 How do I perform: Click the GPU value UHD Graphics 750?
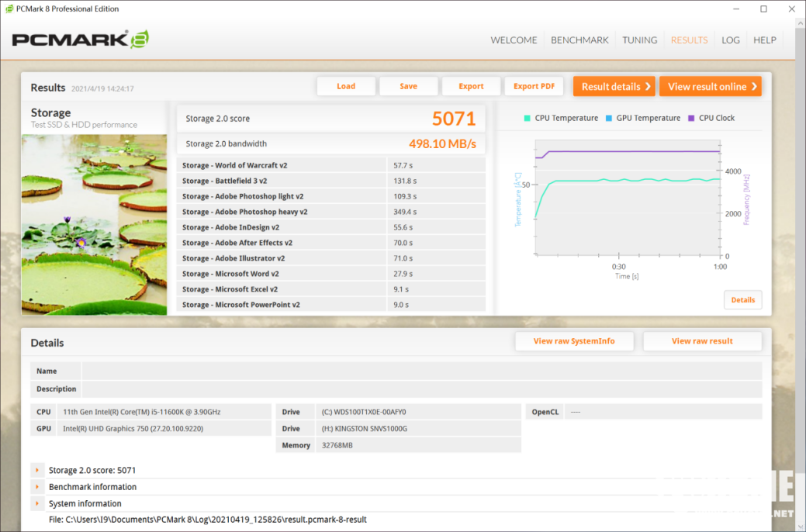click(x=133, y=429)
